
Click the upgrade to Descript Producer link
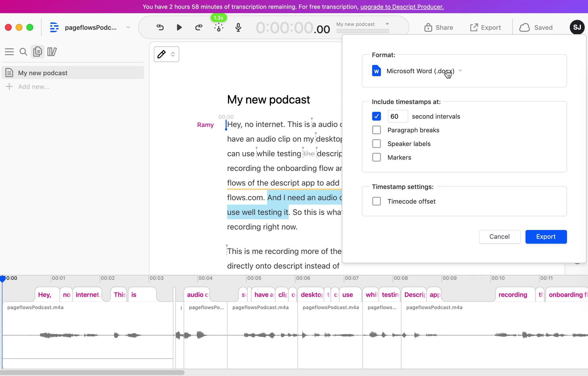point(402,7)
